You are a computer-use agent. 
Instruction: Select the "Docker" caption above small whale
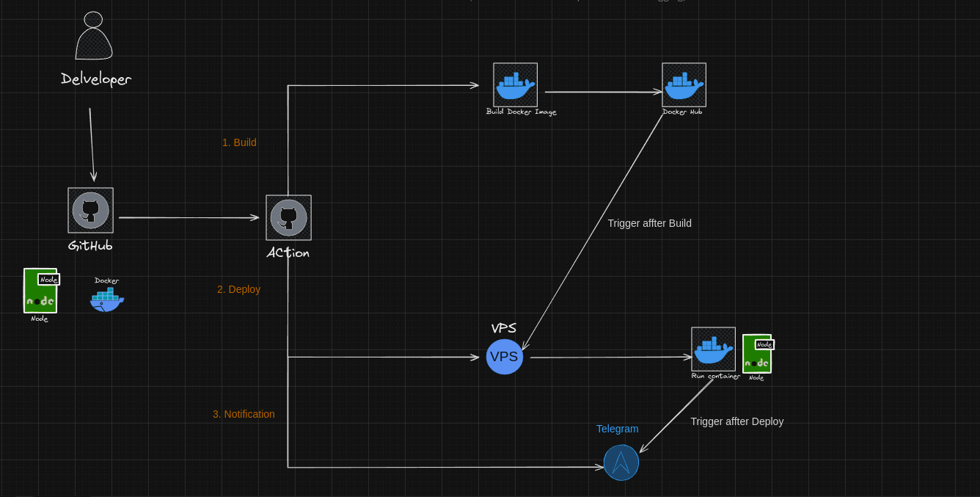[106, 280]
